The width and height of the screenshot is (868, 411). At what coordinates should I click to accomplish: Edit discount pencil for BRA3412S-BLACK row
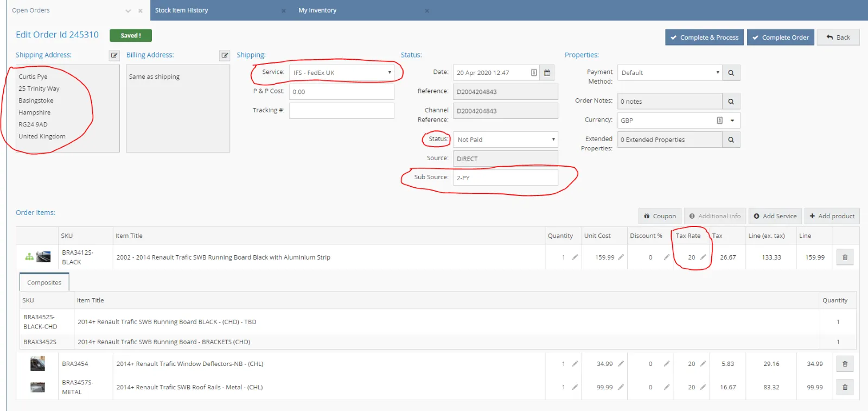coord(667,257)
